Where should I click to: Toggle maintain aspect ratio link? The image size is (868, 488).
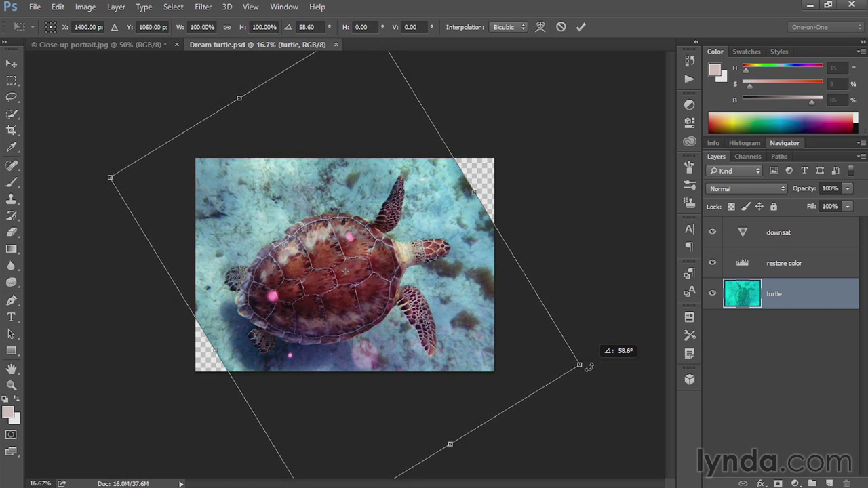[226, 27]
